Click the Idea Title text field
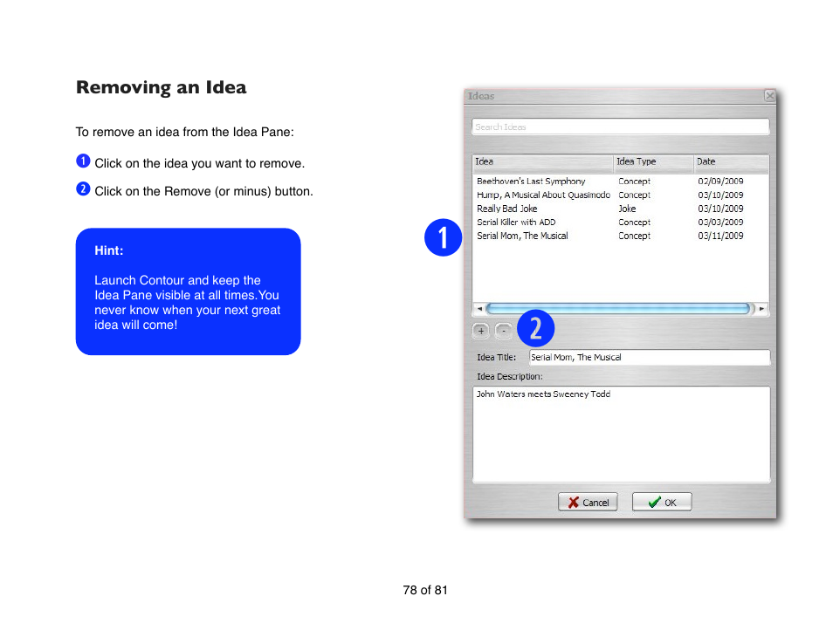Image resolution: width=833 pixels, height=644 pixels. [649, 357]
